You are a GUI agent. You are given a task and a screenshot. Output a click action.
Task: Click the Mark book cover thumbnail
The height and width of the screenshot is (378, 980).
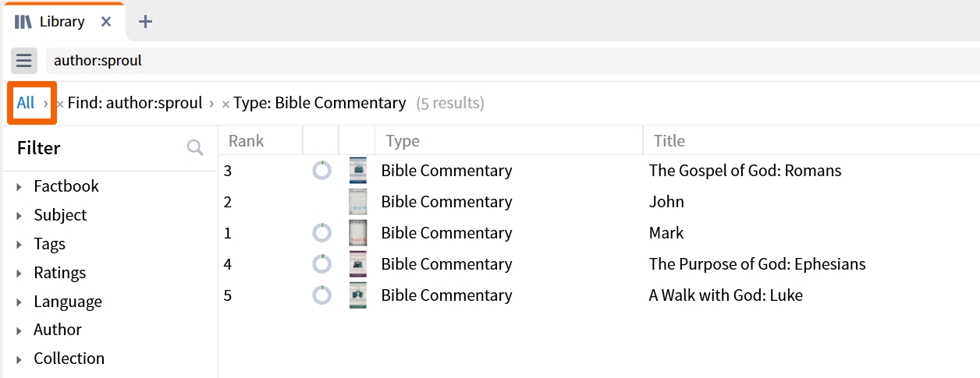(358, 233)
